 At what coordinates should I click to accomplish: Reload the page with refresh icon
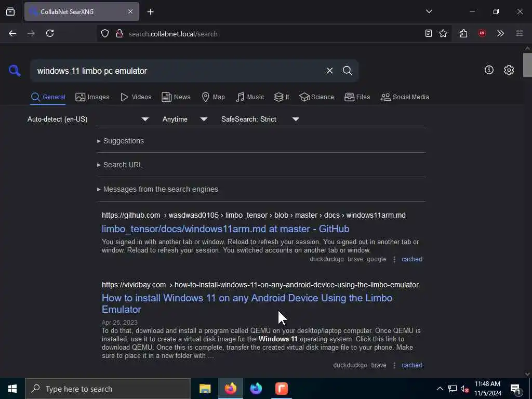tap(50, 33)
